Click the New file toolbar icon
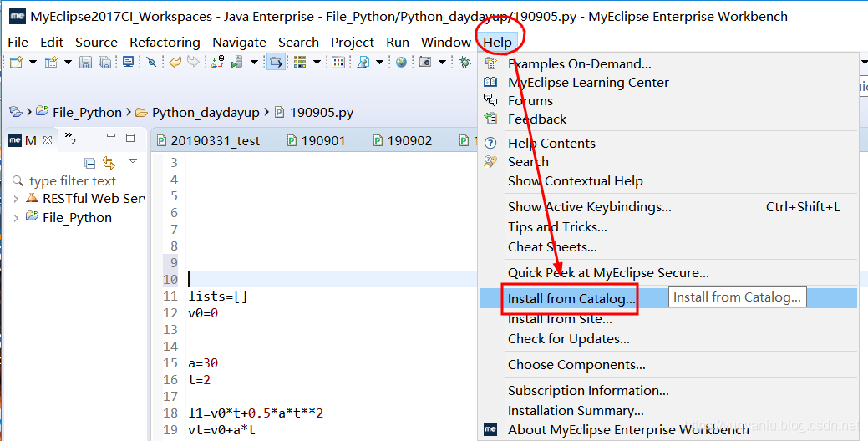Viewport: 868px width, 441px height. tap(17, 62)
